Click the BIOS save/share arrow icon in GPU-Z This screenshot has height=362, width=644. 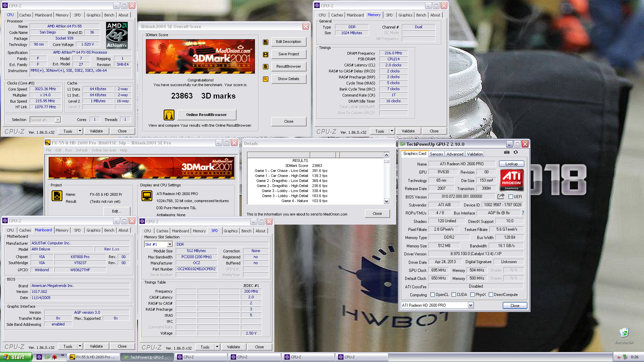click(501, 196)
